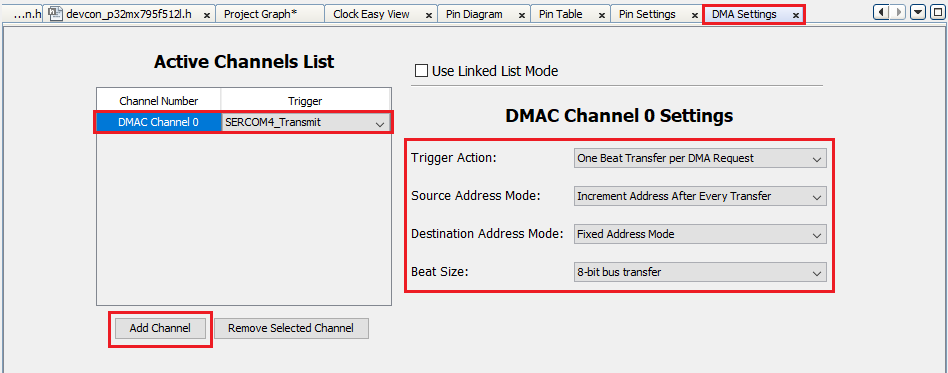Close the Pin Table tab
Image resolution: width=948 pixels, height=373 pixels.
coord(602,16)
